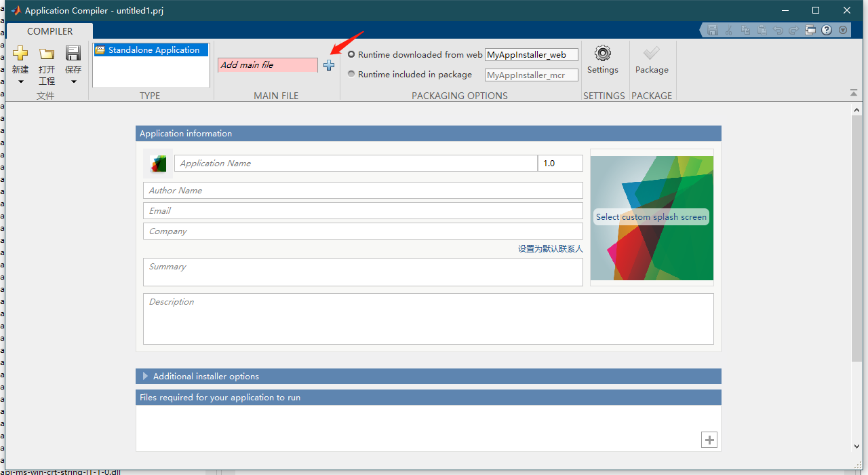
Task: Click the 打开工程 open project icon
Action: tap(46, 54)
